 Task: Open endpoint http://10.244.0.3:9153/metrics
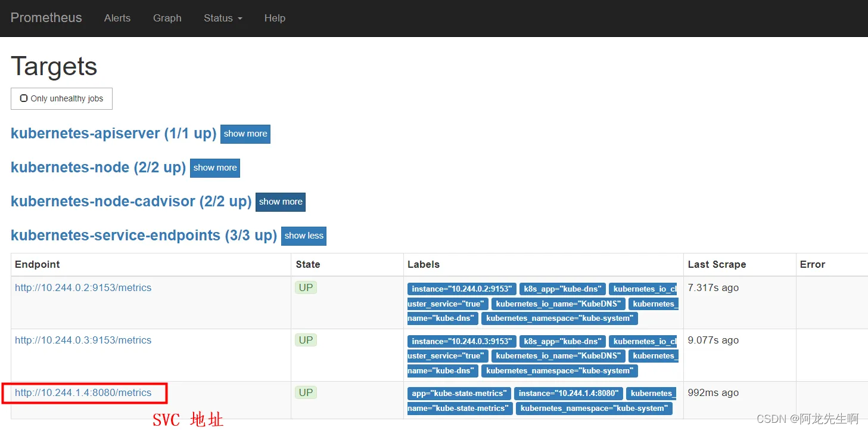(x=83, y=340)
